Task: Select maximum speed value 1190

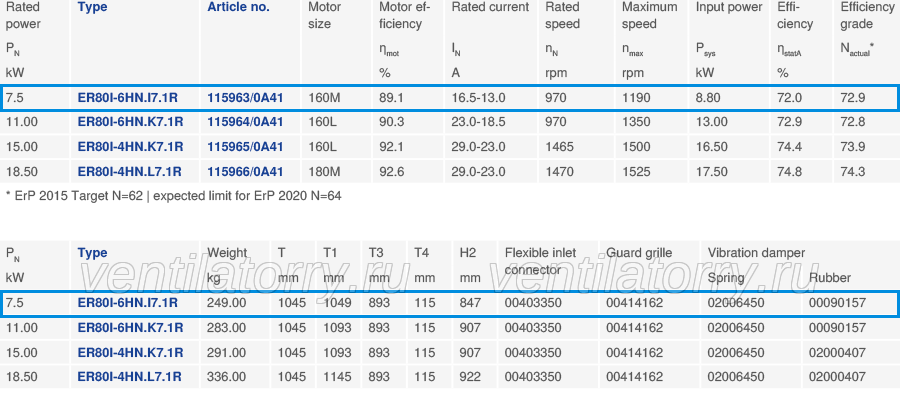Action: coord(636,98)
